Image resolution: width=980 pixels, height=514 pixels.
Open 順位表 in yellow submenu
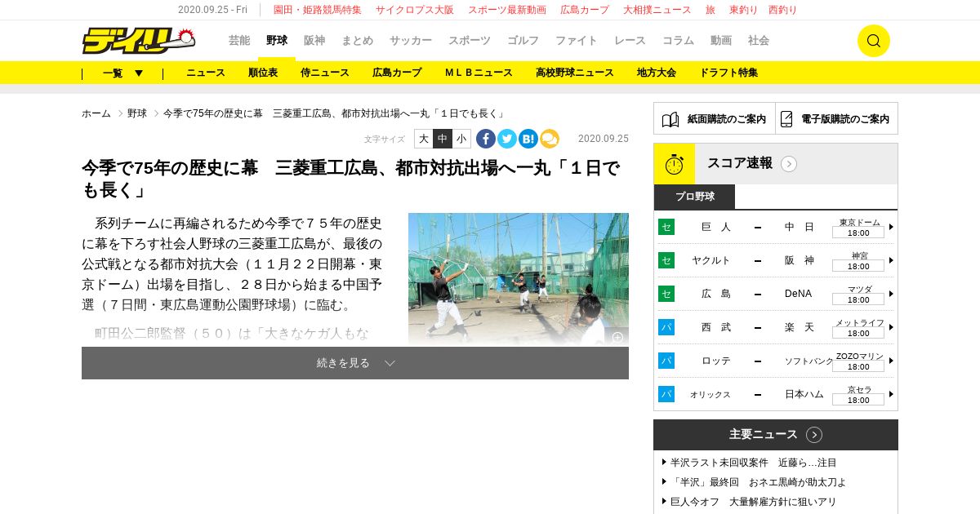point(263,73)
